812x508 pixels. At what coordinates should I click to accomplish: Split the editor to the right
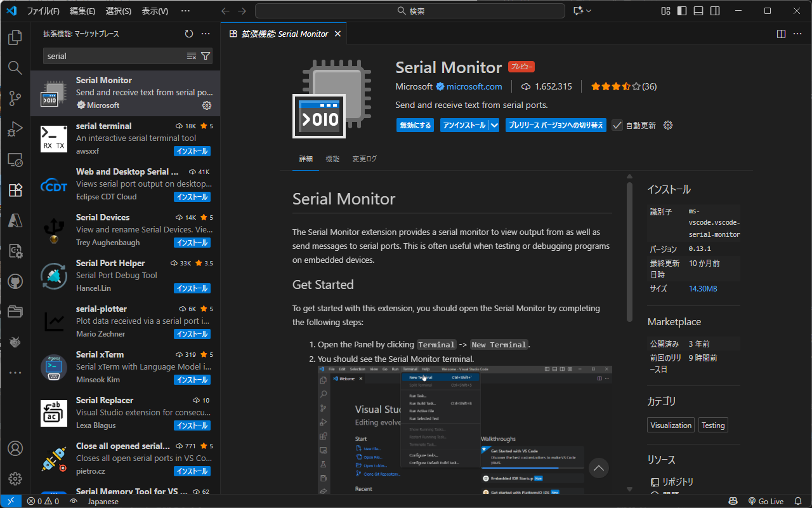coord(781,34)
